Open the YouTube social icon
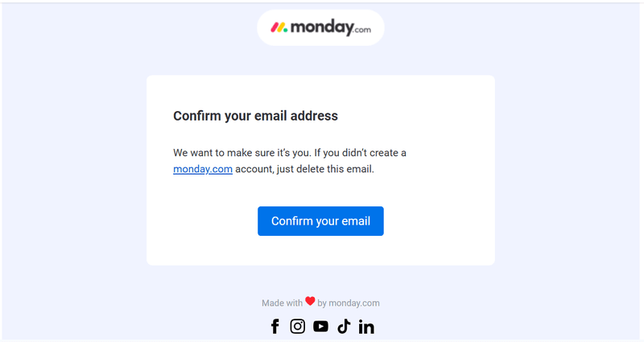This screenshot has width=644, height=342. [x=320, y=326]
